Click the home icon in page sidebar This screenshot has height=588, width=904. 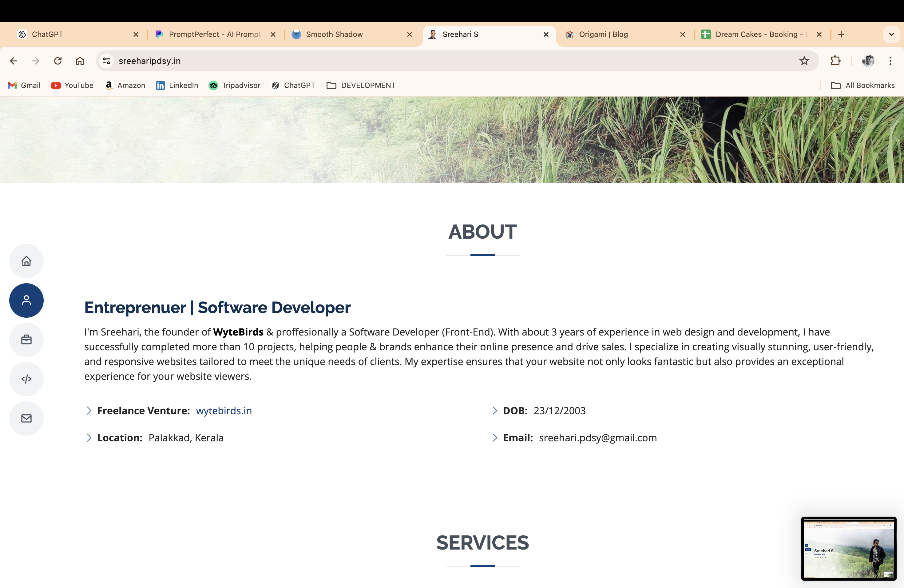coord(26,261)
